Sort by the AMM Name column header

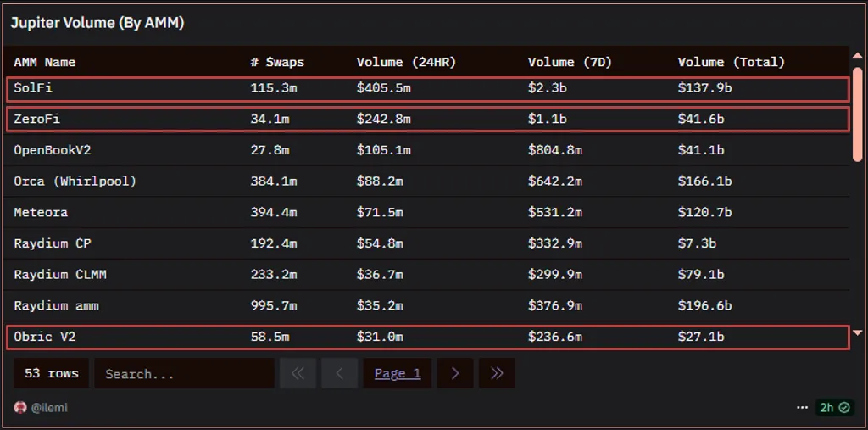[44, 62]
